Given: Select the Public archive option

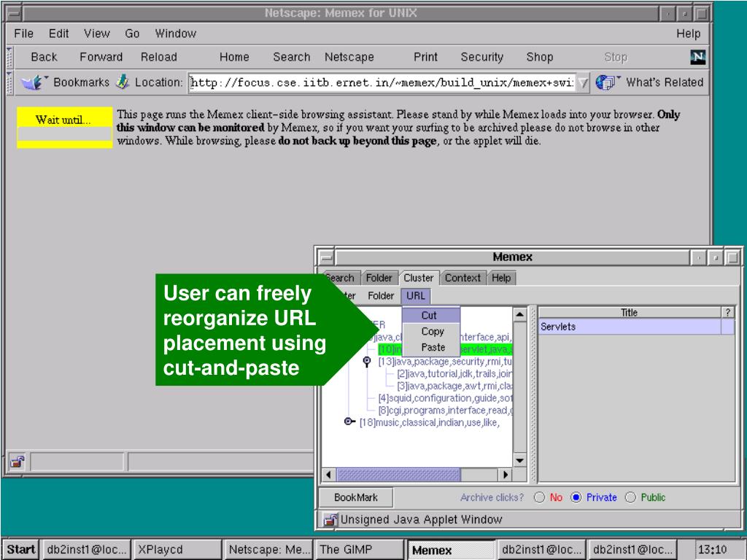Looking at the screenshot, I should pos(630,497).
